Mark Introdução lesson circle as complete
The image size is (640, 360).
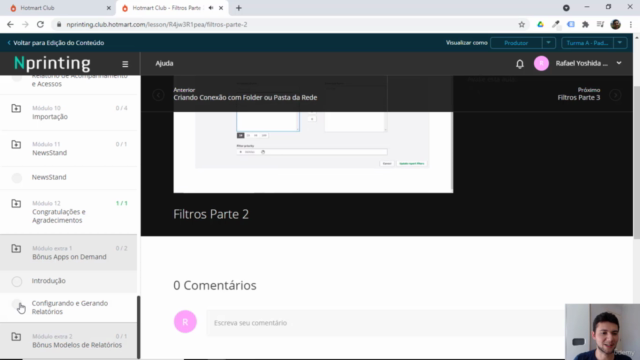(x=17, y=281)
